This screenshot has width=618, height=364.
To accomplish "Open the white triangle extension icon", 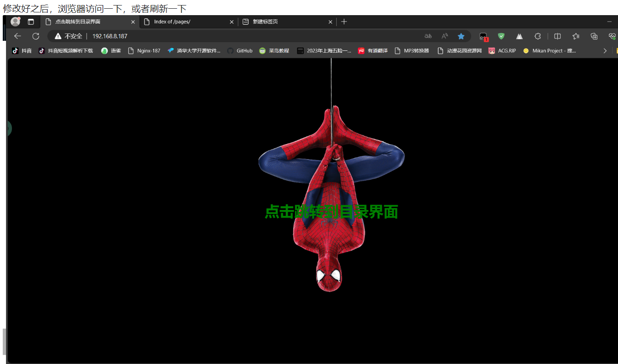I will click(519, 36).
